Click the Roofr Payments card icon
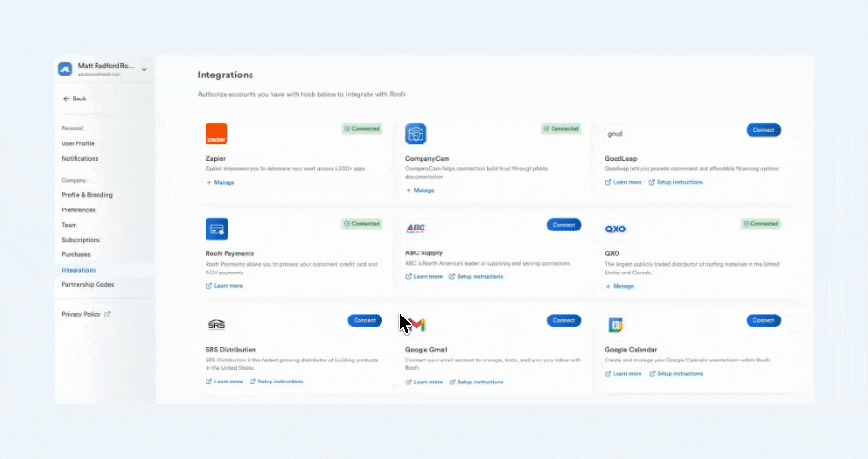Screen dimensions: 868x459 (x=216, y=229)
